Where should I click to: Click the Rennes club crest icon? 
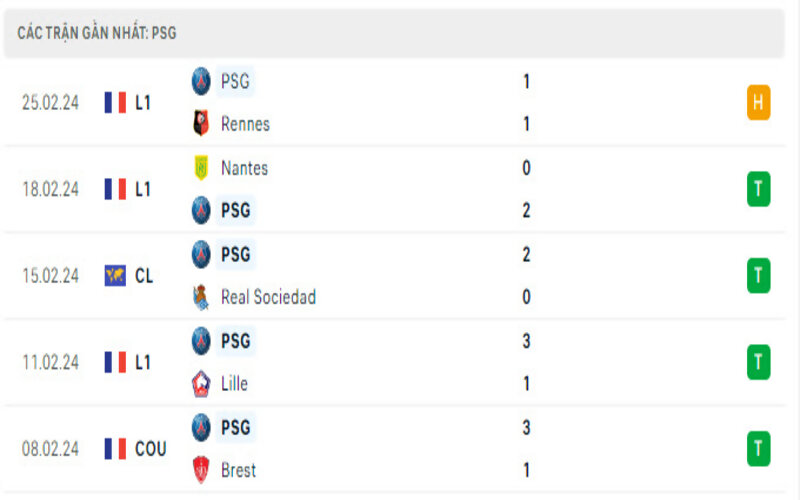coord(202,124)
